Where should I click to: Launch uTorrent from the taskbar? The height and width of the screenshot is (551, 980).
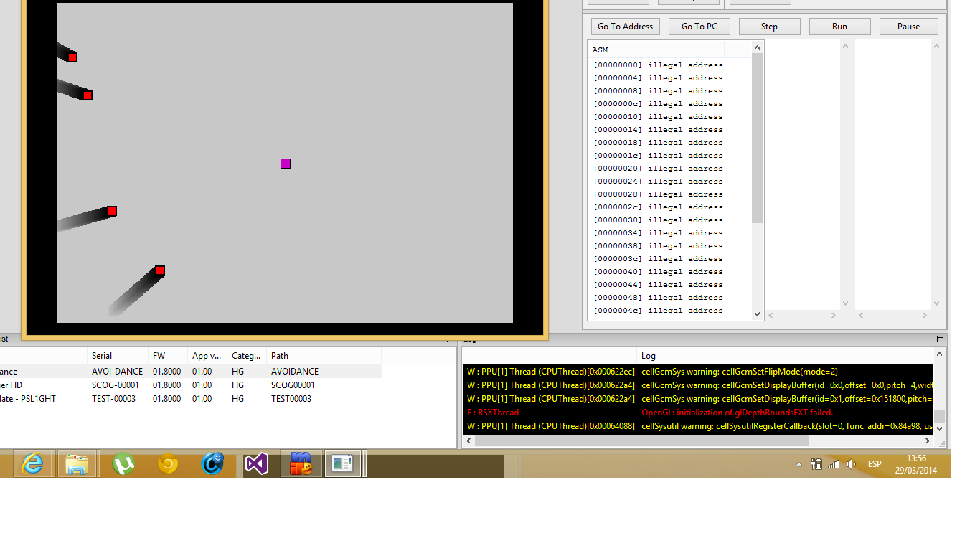123,464
